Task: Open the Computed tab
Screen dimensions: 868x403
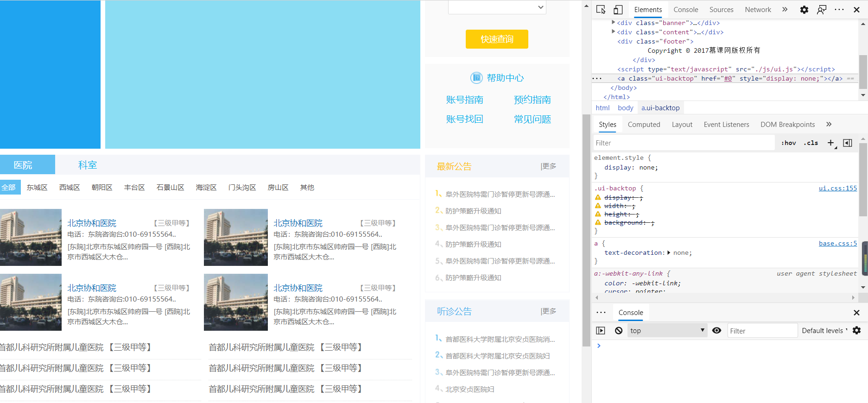Action: (x=644, y=124)
